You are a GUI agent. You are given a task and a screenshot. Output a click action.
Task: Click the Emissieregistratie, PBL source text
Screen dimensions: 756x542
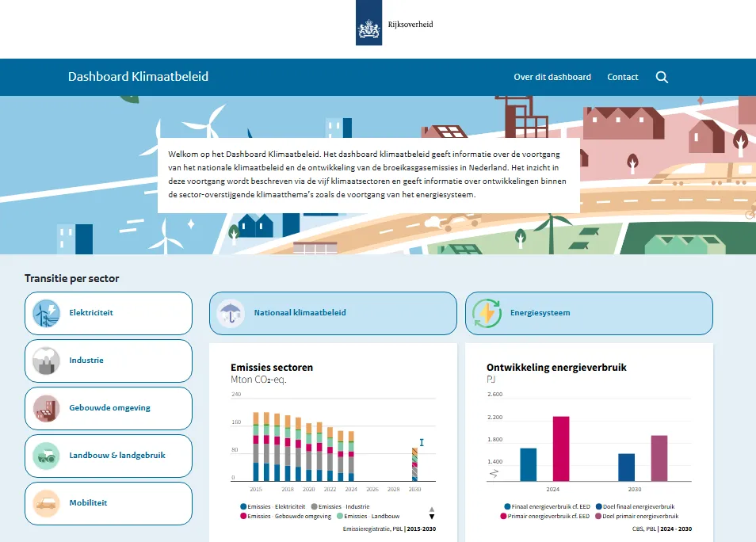coord(372,529)
